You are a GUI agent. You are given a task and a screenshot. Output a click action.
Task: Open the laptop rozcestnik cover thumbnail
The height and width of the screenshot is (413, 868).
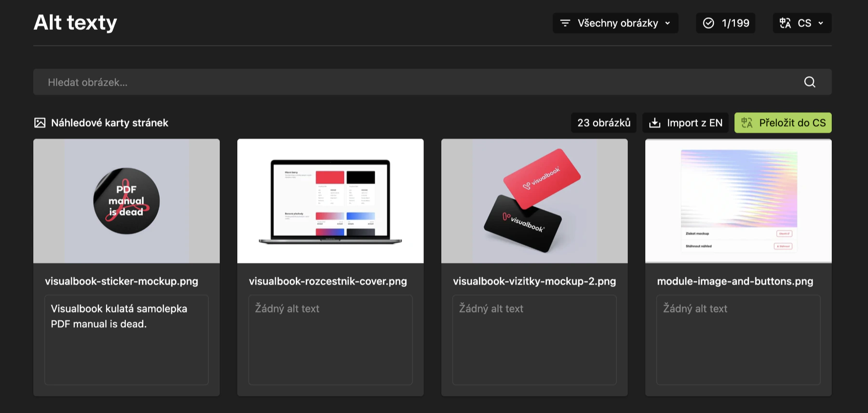pos(330,201)
